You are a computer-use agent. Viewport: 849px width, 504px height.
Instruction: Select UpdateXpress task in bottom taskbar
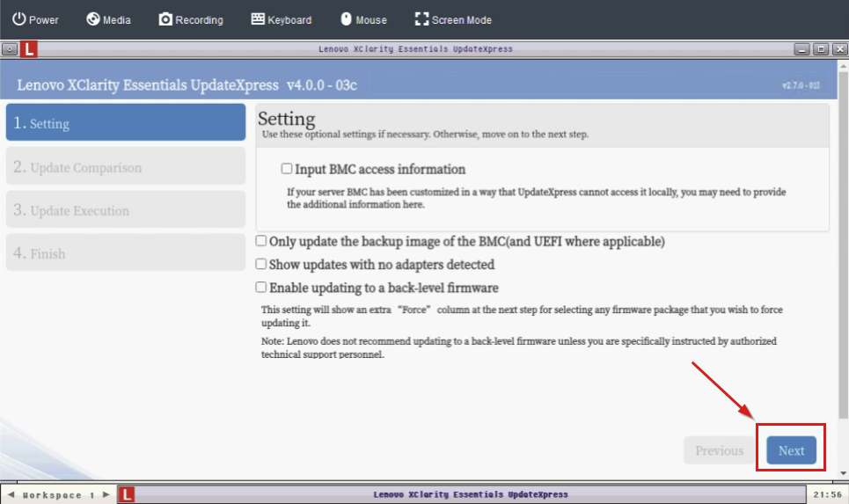(462, 494)
